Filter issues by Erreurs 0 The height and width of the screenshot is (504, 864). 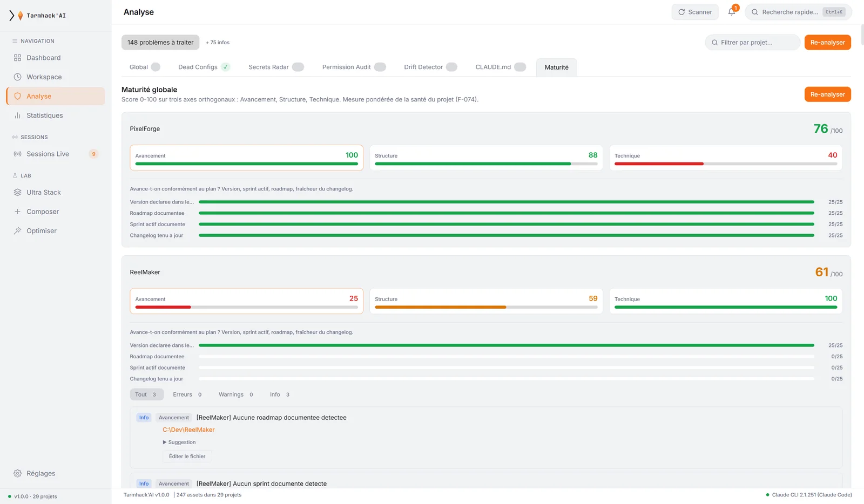[x=187, y=394]
